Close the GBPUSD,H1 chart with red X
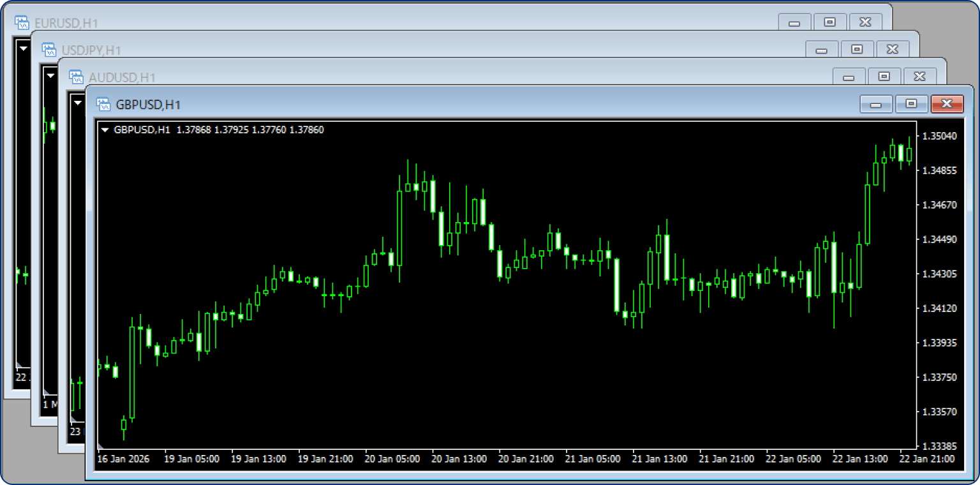Viewport: 980px width, 485px height. coord(947,104)
